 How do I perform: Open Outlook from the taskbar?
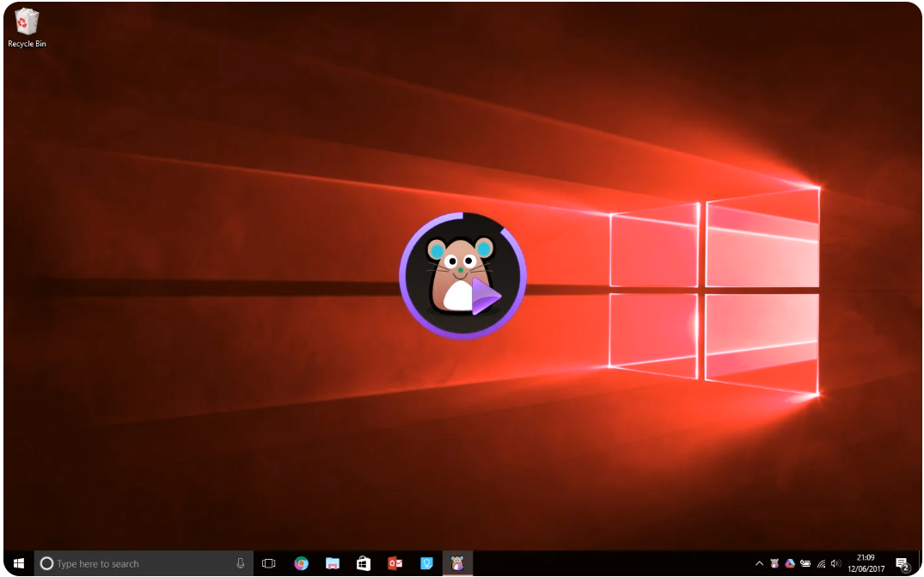395,563
